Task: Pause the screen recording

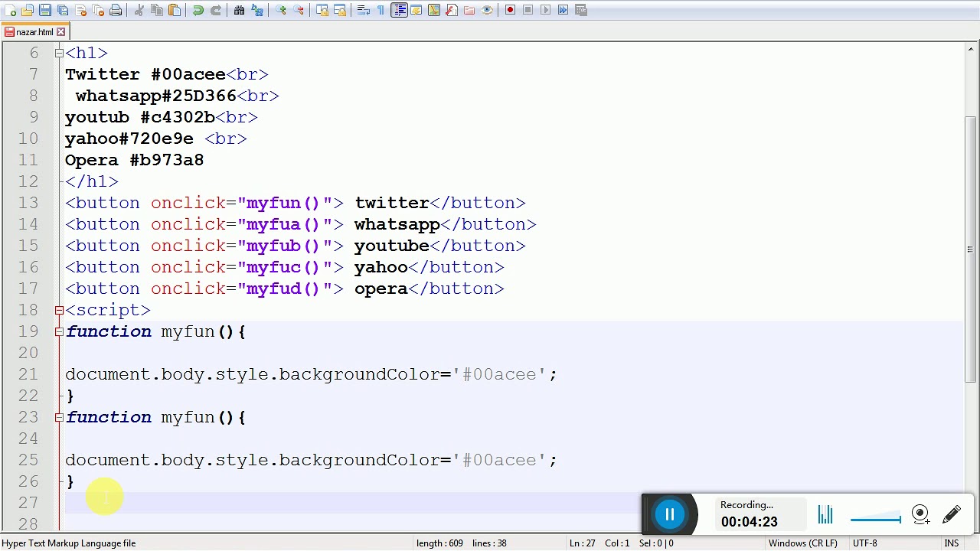Action: tap(670, 515)
